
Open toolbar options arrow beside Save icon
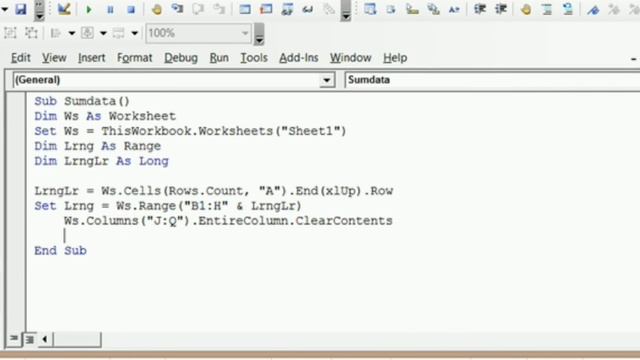point(39,11)
